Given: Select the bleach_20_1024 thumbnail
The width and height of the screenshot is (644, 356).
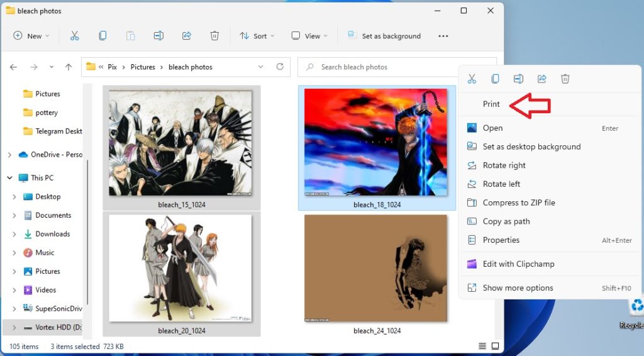Looking at the screenshot, I should [181, 274].
